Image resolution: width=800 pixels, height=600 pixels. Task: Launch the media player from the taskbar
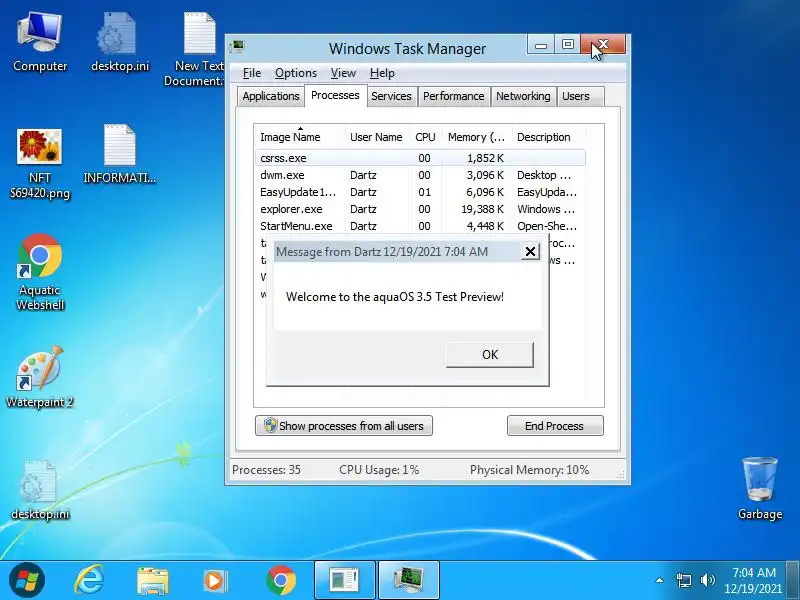click(x=215, y=580)
